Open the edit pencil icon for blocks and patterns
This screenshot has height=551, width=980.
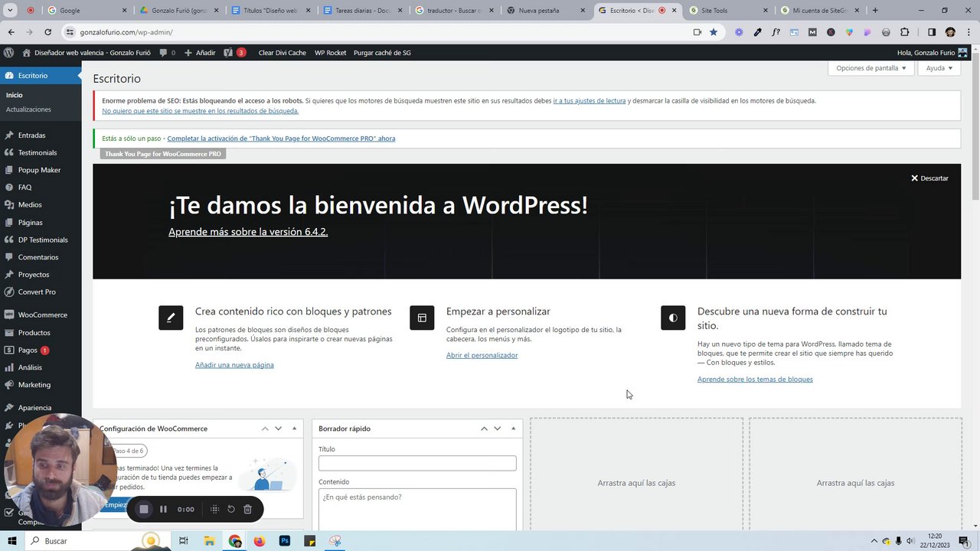pyautogui.click(x=171, y=318)
